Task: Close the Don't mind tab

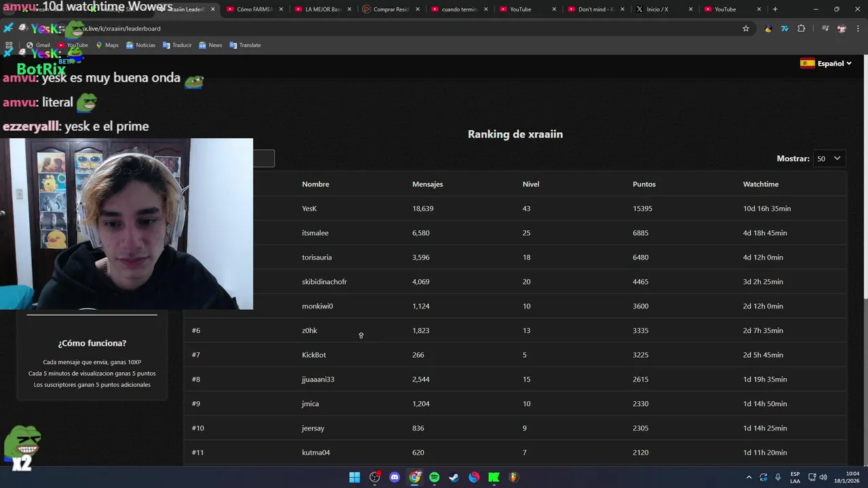Action: click(x=623, y=9)
